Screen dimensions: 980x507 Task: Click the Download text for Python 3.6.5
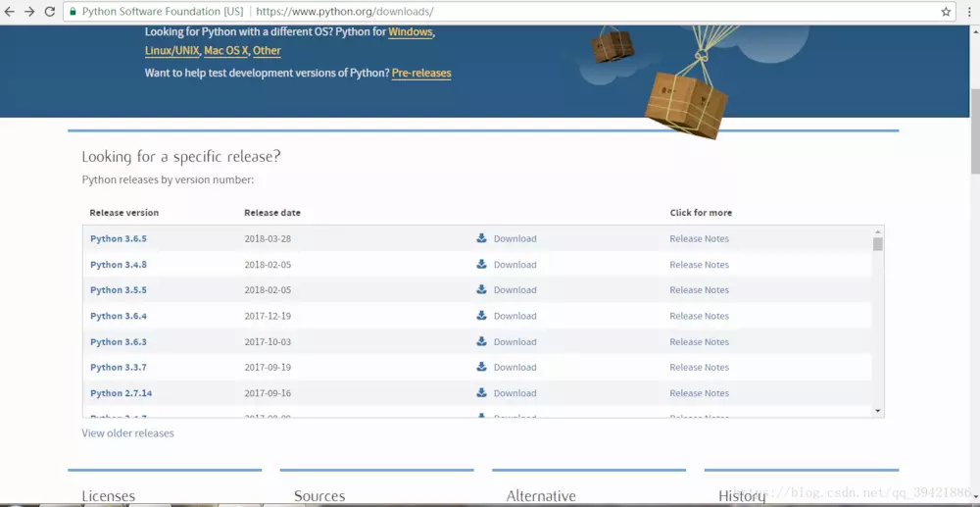pyautogui.click(x=515, y=239)
